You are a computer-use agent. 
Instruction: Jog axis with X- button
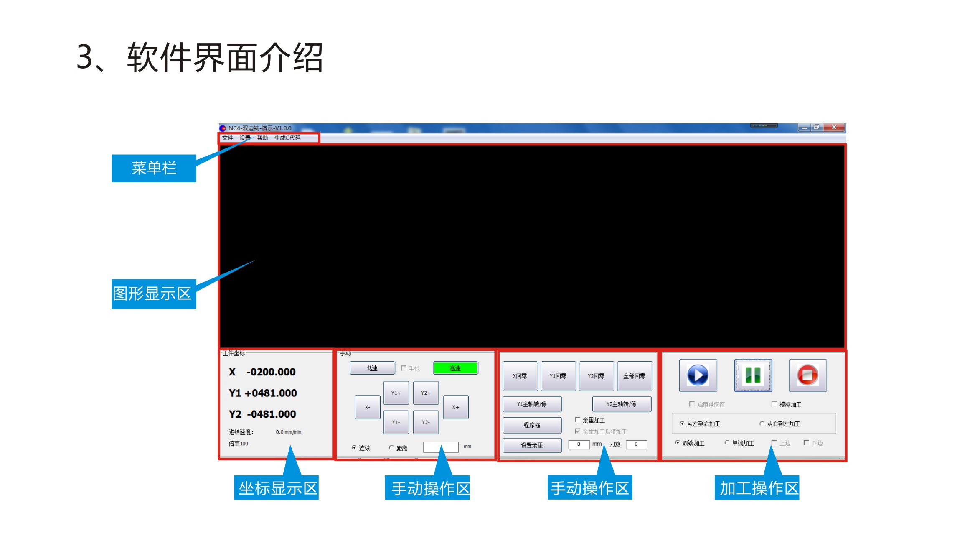(368, 407)
